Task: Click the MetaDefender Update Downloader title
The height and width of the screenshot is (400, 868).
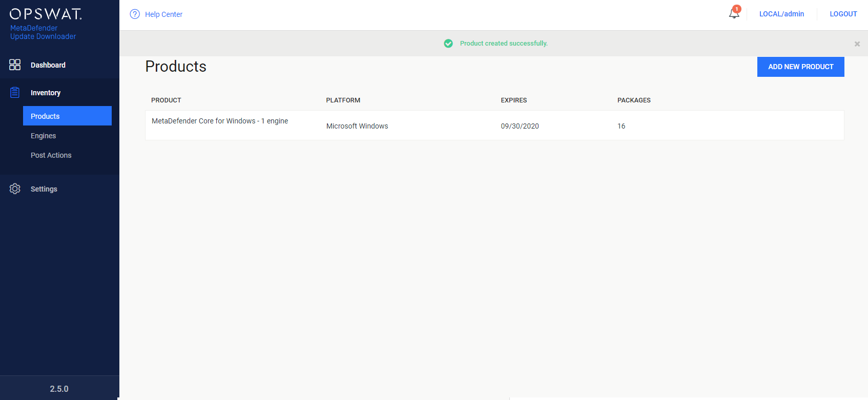Action: coord(43,32)
